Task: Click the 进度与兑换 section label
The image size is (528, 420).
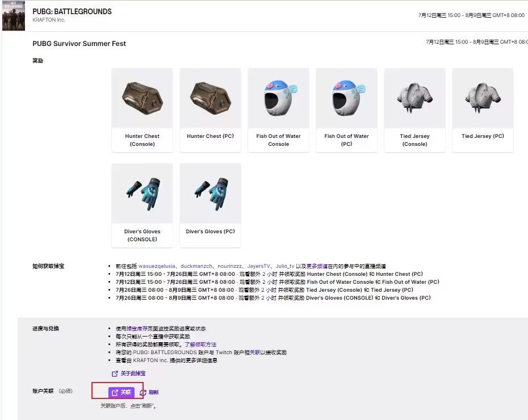Action: pos(46,329)
